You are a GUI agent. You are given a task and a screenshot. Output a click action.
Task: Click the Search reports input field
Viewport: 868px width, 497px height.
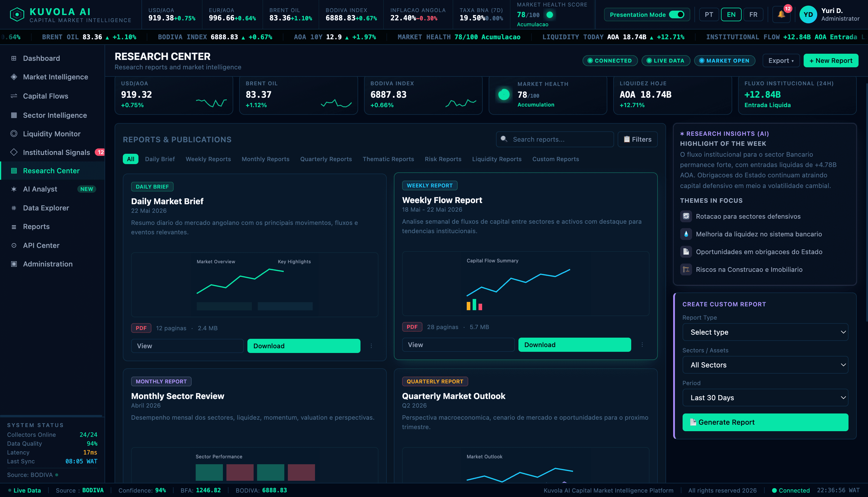click(x=555, y=139)
